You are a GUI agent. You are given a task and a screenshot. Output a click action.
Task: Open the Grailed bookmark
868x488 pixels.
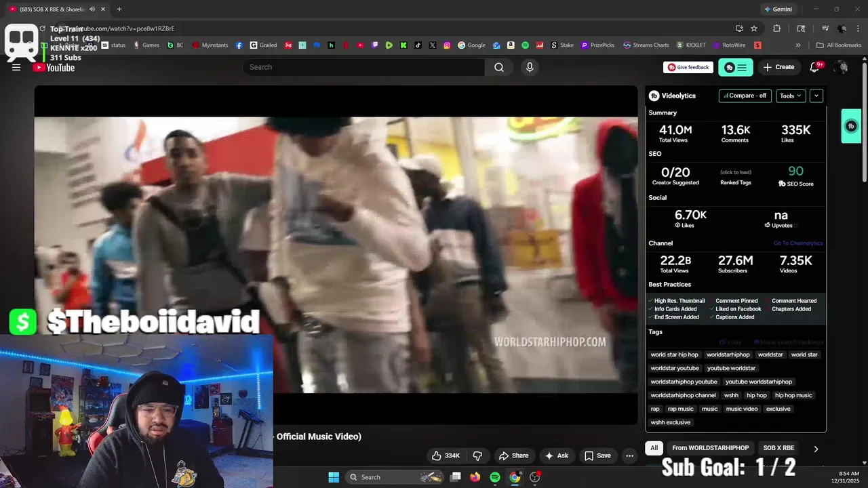pyautogui.click(x=263, y=45)
